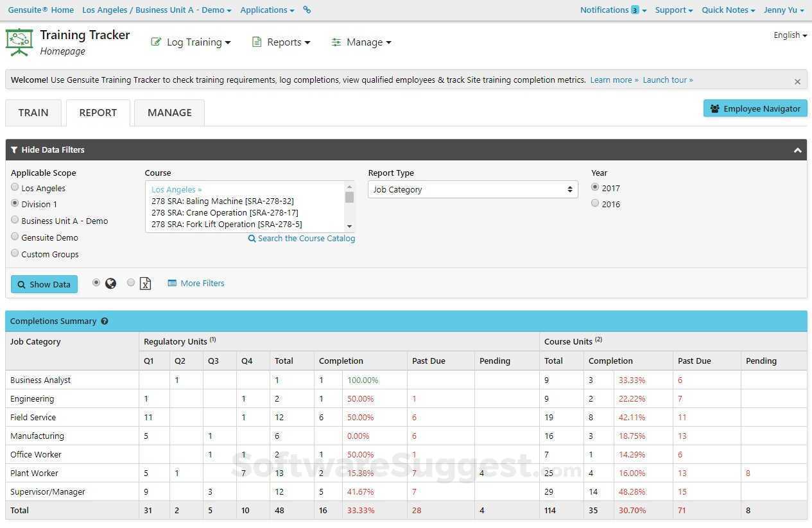Image resolution: width=812 pixels, height=528 pixels.
Task: Select the Division 1 scope radio button
Action: point(15,203)
